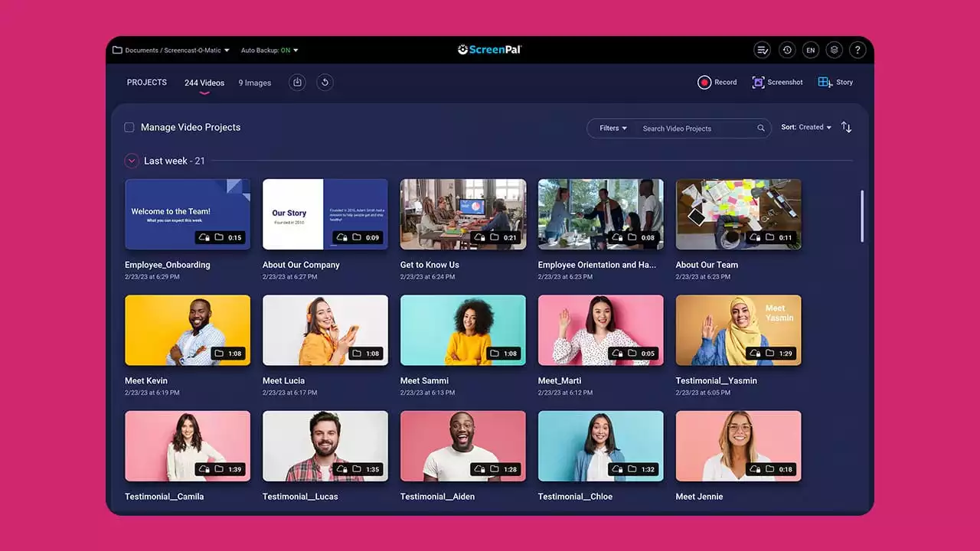This screenshot has height=551, width=980.
Task: Open the task checklist icon in top bar
Action: [763, 51]
